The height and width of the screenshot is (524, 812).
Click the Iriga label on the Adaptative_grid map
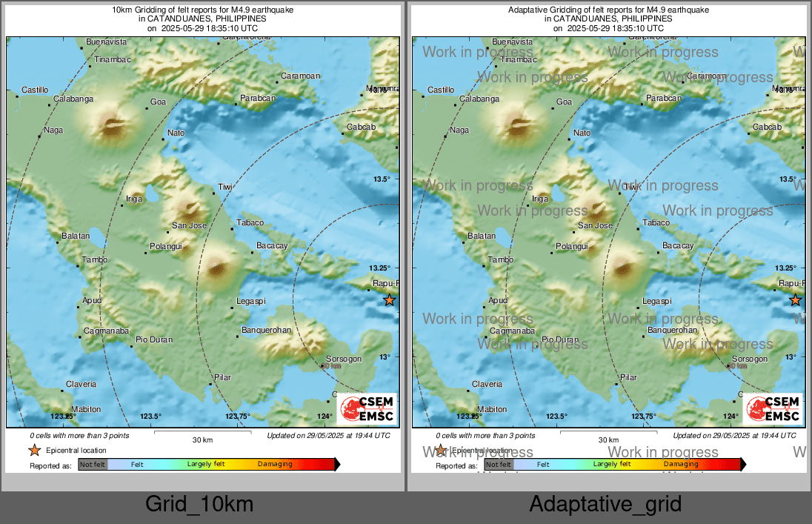[540, 199]
